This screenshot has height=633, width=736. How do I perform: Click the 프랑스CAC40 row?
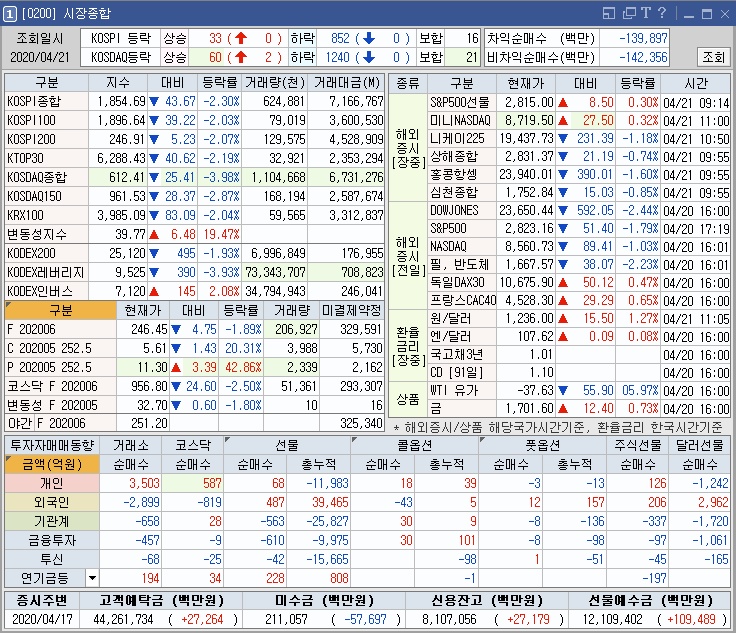coord(579,300)
